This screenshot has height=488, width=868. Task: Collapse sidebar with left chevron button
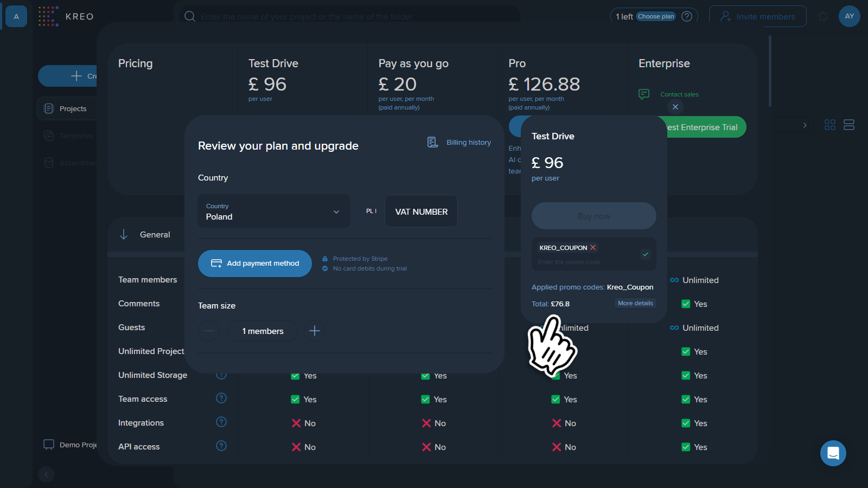tap(46, 474)
